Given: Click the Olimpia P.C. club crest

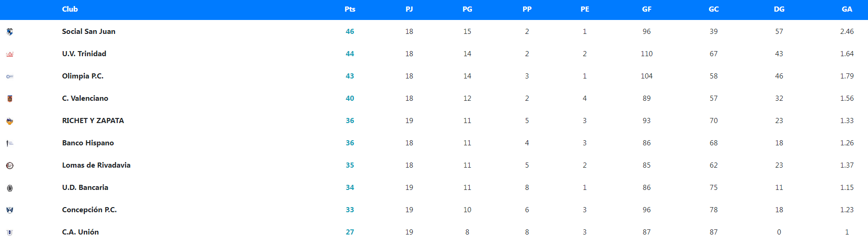Looking at the screenshot, I should (10, 77).
